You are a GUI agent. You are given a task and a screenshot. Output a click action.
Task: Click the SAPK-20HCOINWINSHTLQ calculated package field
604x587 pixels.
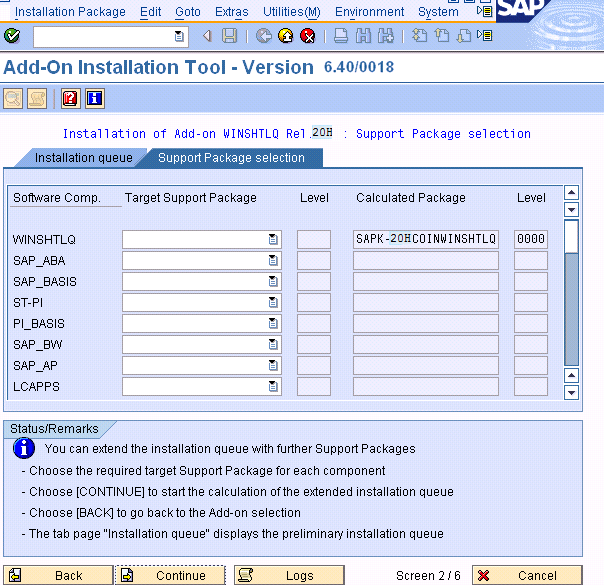pyautogui.click(x=426, y=239)
